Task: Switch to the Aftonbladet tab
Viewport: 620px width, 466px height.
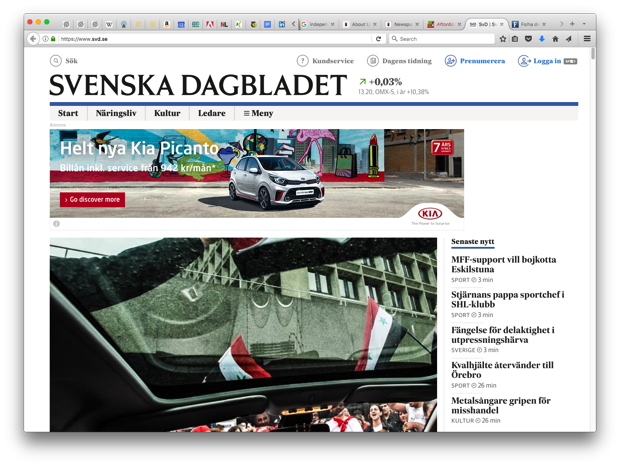Action: 445,25
